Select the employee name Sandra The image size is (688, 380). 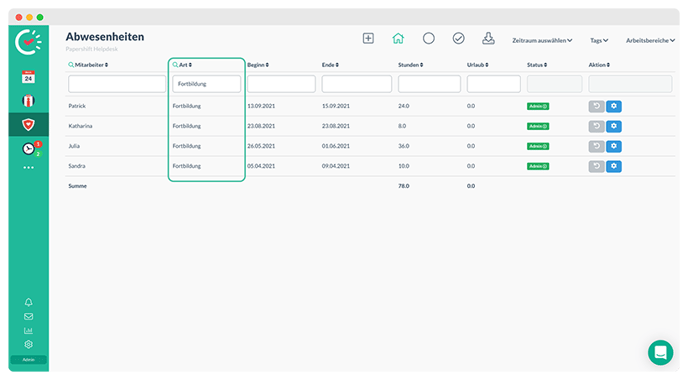[x=77, y=166]
